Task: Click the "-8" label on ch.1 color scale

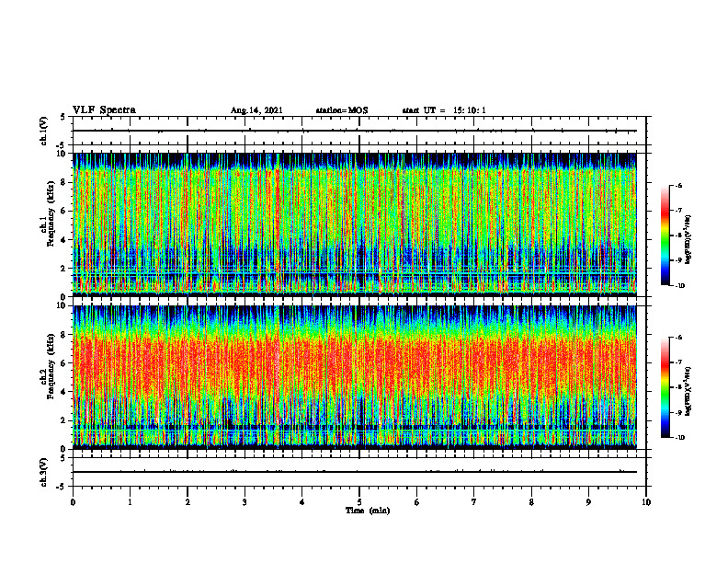Action: (x=677, y=236)
